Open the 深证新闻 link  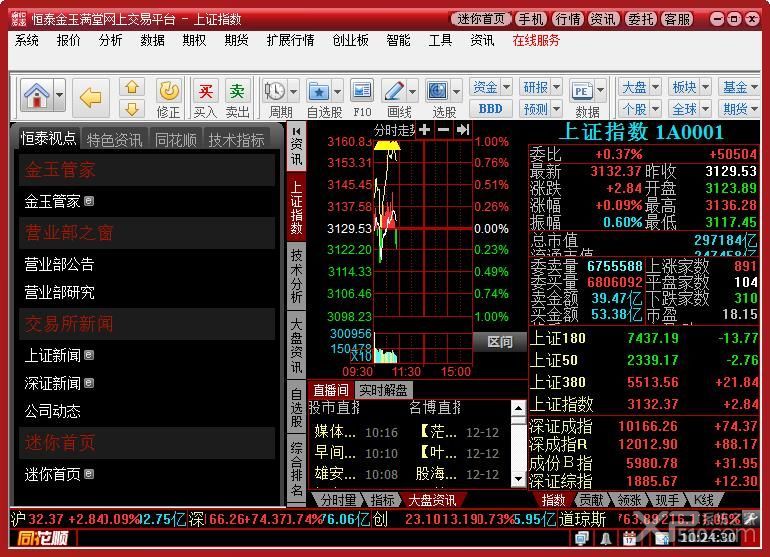pyautogui.click(x=53, y=383)
